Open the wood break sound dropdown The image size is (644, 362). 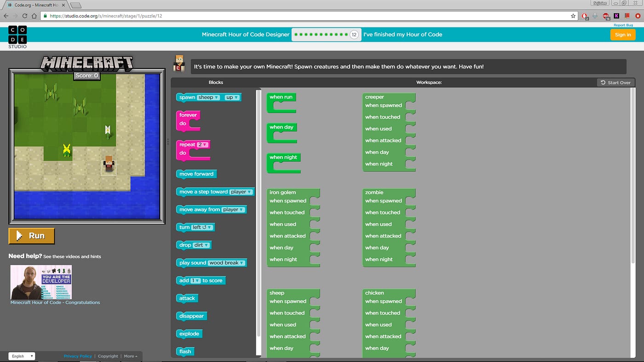point(226,263)
